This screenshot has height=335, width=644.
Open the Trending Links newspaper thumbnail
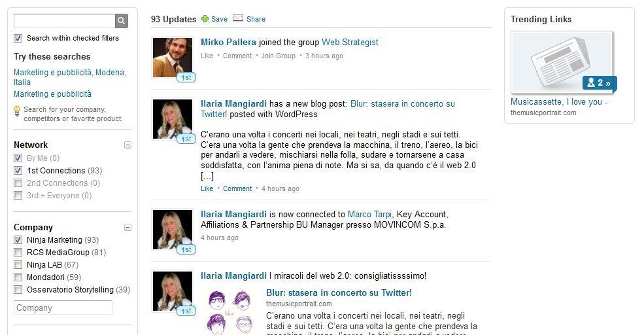(x=562, y=62)
